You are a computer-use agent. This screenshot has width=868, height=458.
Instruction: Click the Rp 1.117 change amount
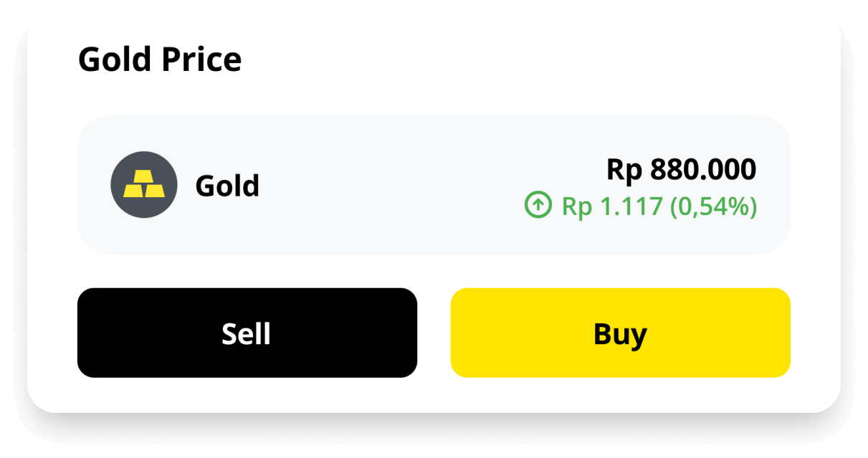(x=611, y=206)
